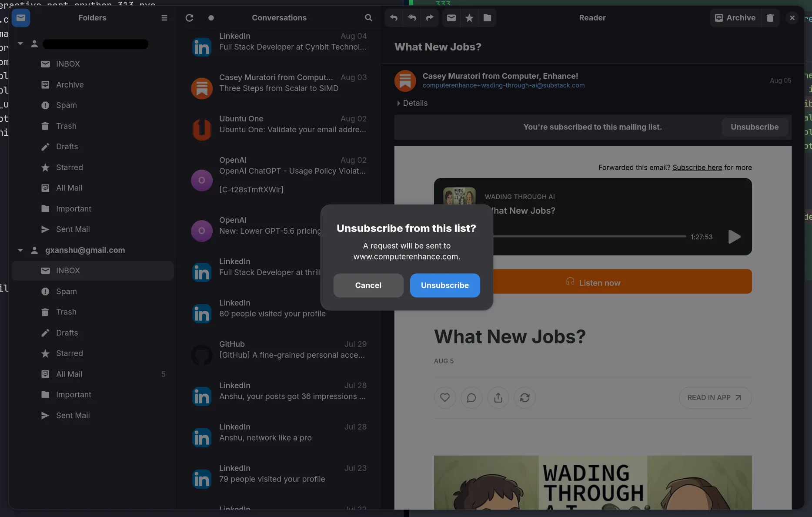Cancel the unsubscribe dialog

pyautogui.click(x=368, y=285)
